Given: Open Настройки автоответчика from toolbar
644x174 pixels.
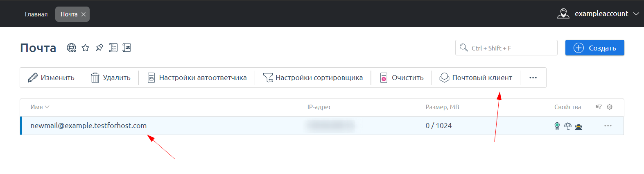Looking at the screenshot, I should tap(197, 78).
